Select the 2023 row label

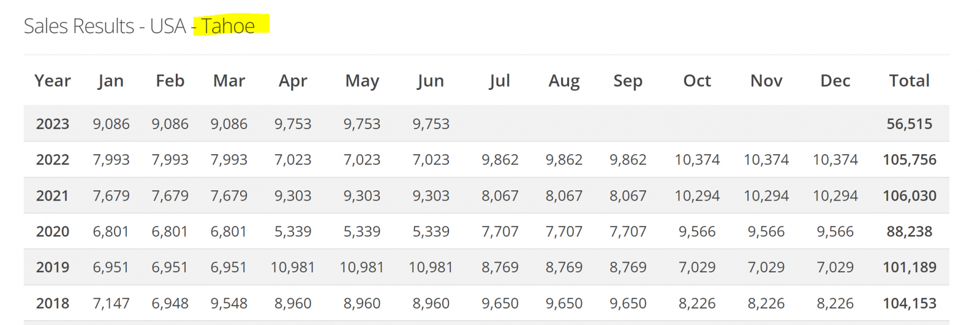[x=53, y=124]
